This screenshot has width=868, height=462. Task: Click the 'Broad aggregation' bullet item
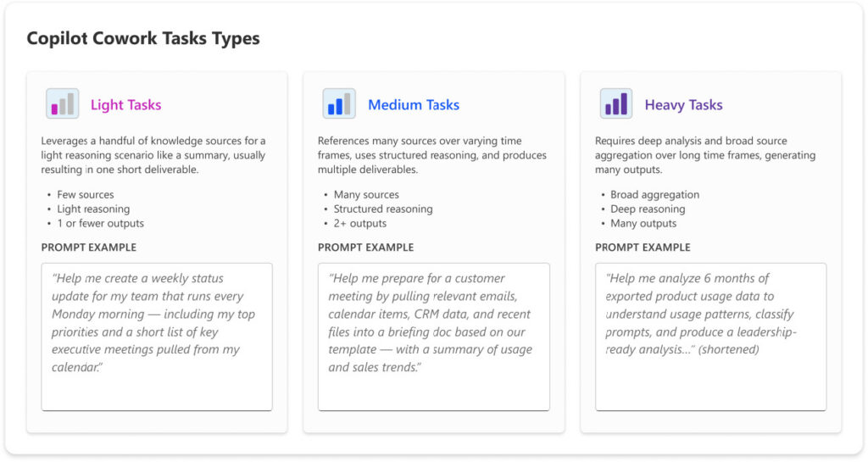coord(655,195)
